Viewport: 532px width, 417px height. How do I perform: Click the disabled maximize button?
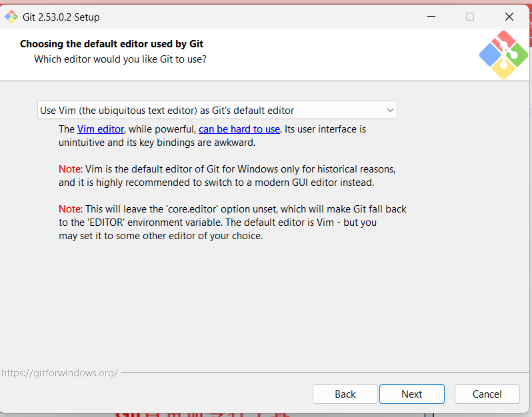point(470,17)
